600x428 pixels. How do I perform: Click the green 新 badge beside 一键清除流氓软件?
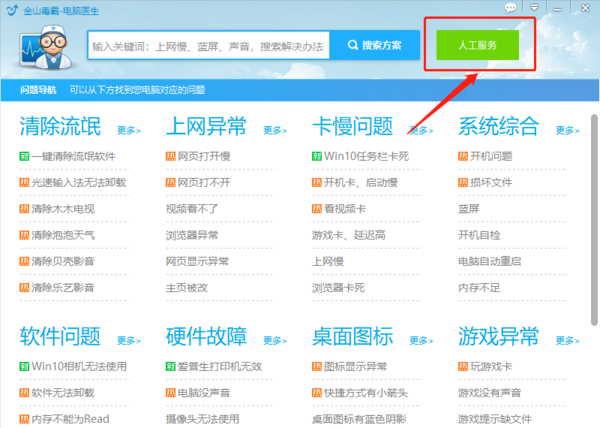(23, 156)
